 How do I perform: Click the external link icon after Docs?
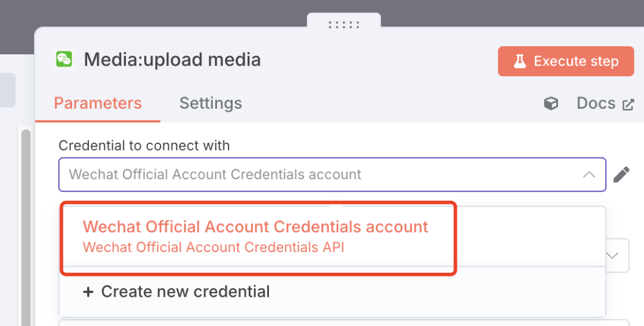tap(628, 104)
